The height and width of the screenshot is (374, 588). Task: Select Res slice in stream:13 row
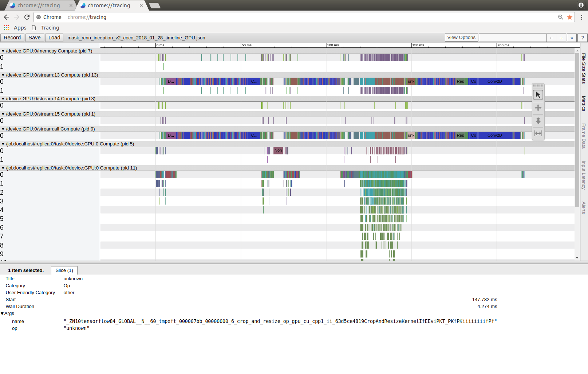(460, 81)
